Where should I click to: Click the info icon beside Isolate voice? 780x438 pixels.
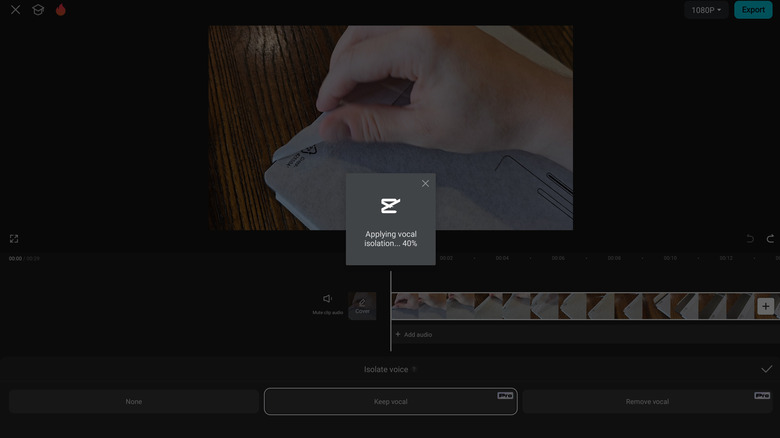click(414, 369)
